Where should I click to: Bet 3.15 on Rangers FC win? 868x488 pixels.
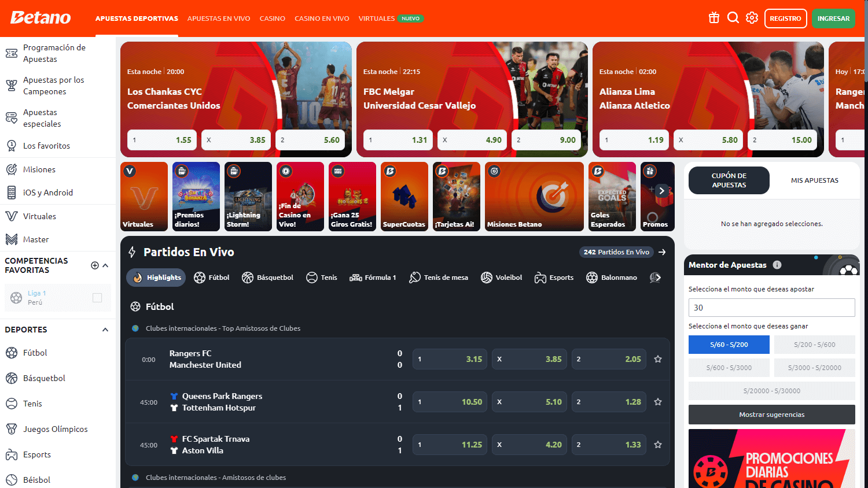coord(450,359)
